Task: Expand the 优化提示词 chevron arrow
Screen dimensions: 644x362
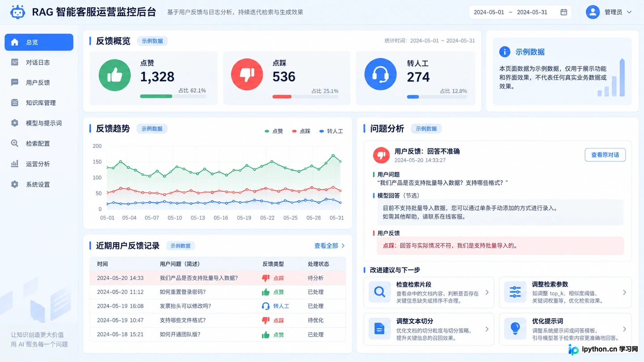Action: point(624,329)
